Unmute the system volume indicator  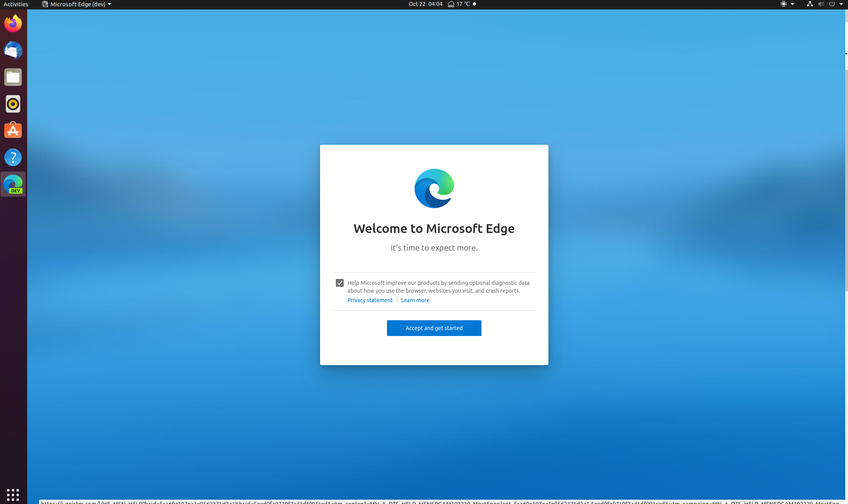coord(821,4)
